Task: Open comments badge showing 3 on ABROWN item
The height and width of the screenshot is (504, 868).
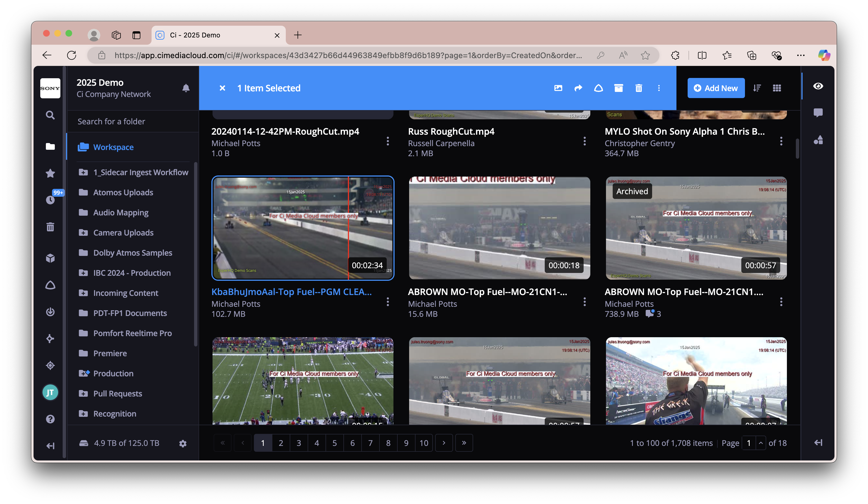Action: coord(653,314)
